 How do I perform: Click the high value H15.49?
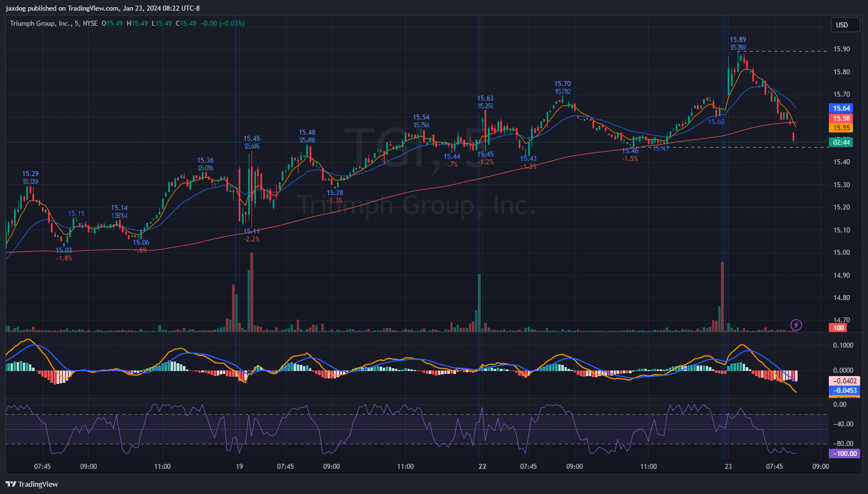coord(137,23)
